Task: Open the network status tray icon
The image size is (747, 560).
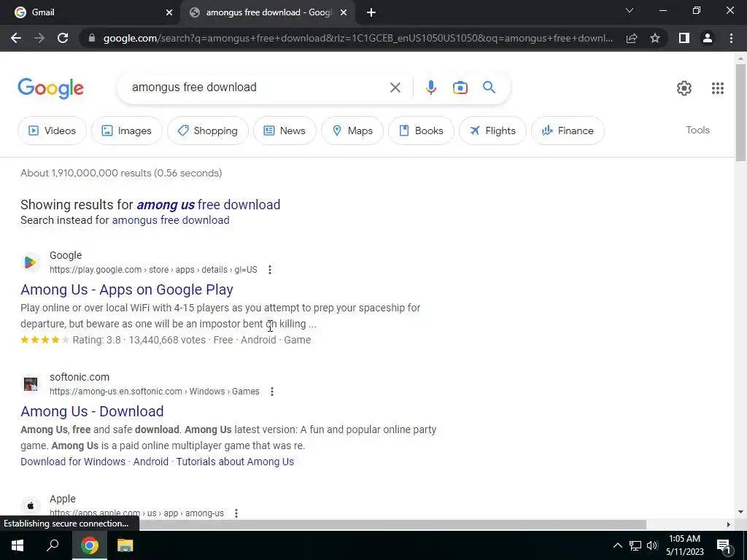Action: coord(635,545)
